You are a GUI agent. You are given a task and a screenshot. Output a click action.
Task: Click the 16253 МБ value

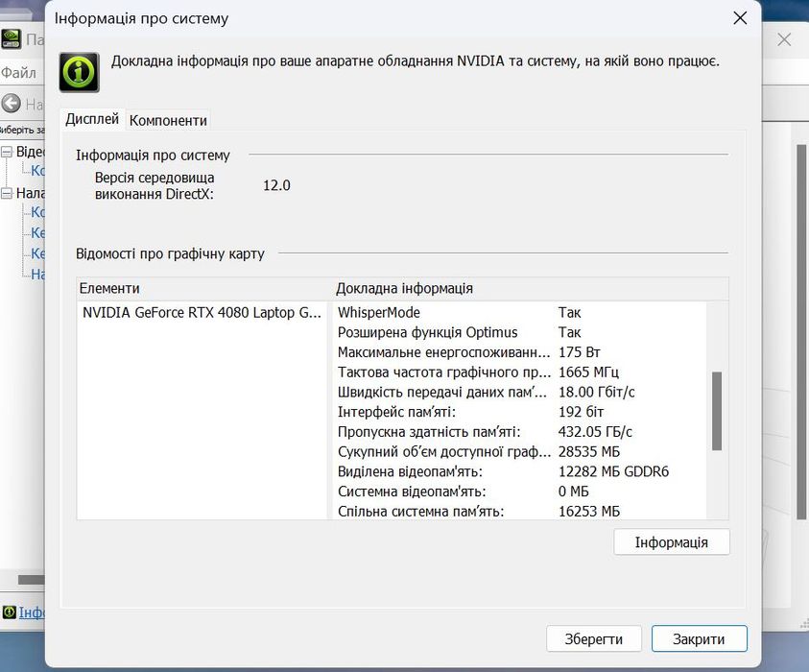pyautogui.click(x=589, y=512)
